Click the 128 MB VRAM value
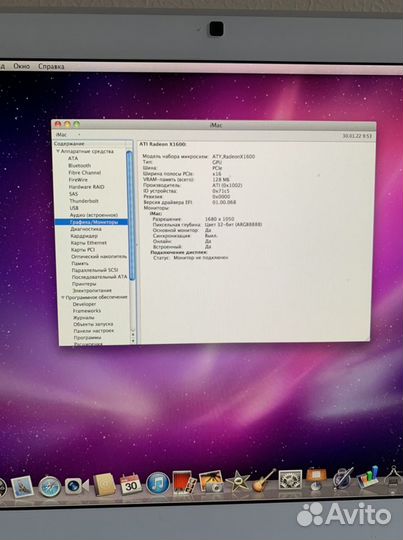The image size is (403, 540). (x=221, y=179)
